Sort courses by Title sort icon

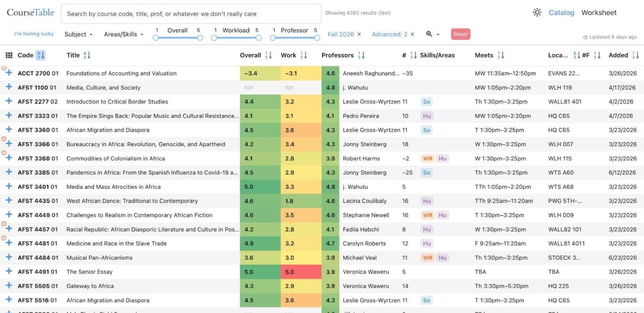coord(87,55)
